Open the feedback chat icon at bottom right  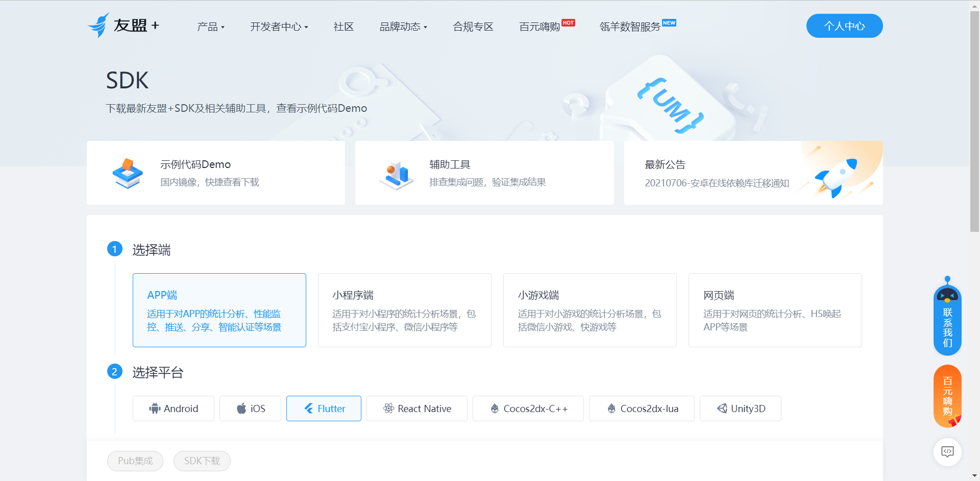coord(947,452)
